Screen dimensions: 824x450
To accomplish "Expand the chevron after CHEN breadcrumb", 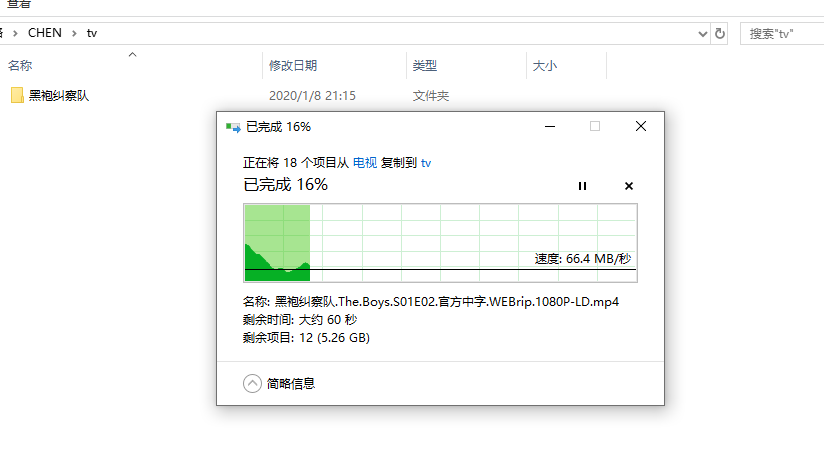I will click(x=74, y=33).
